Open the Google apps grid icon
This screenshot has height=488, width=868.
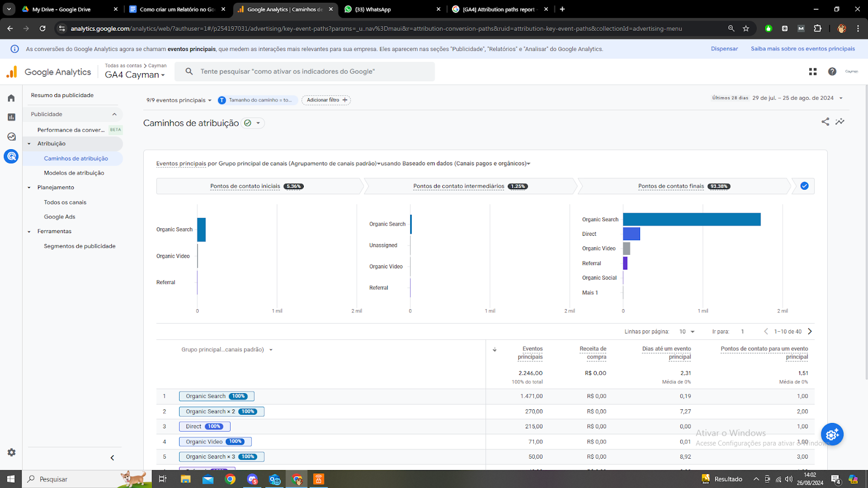click(813, 72)
